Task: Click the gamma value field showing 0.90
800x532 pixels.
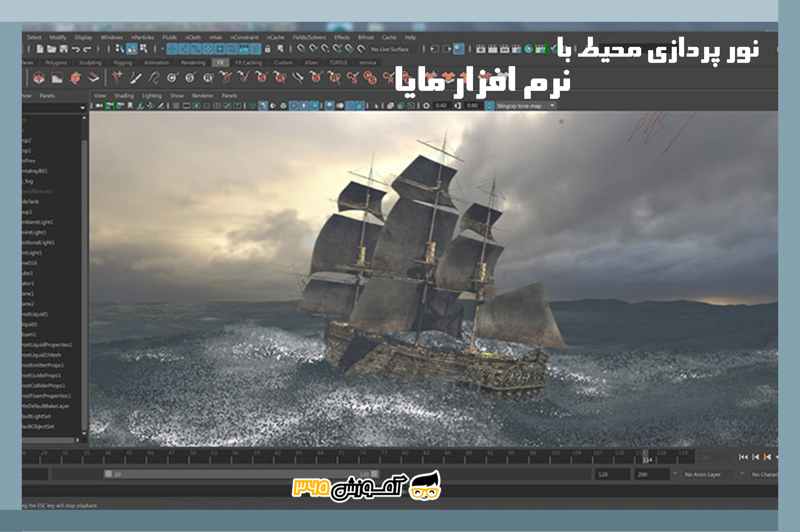Action: click(x=472, y=106)
